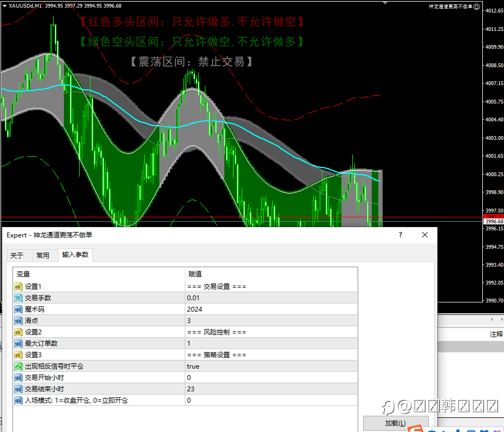Click the integer icon beside 滑点

pyautogui.click(x=18, y=321)
